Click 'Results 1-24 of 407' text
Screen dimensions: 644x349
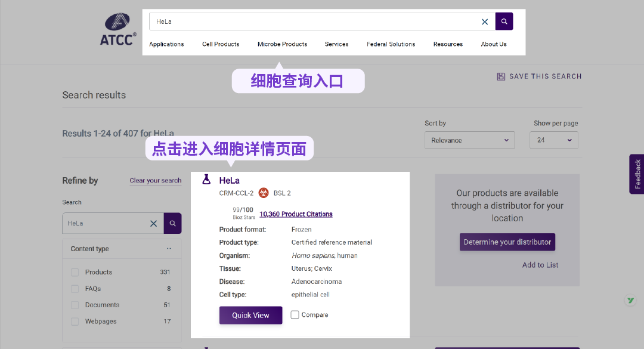coord(100,134)
